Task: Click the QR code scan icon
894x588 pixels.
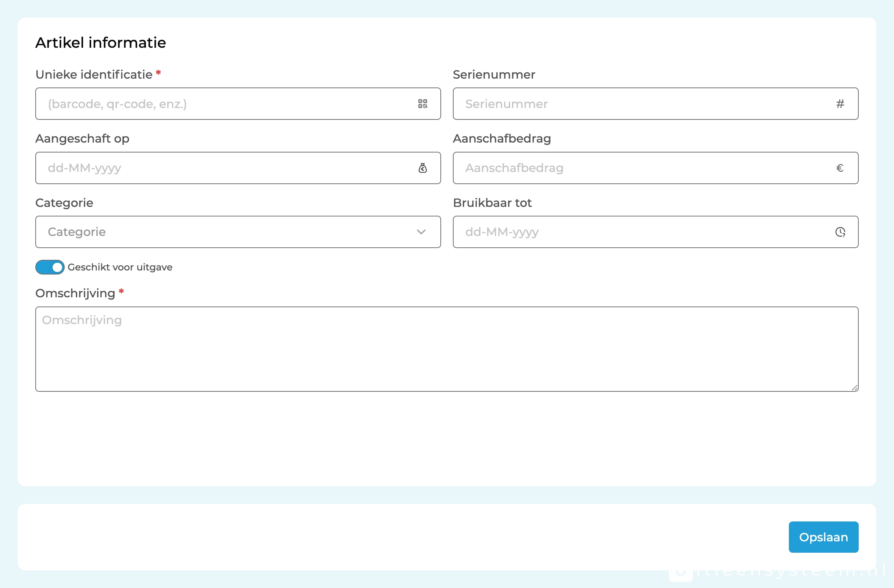Action: click(x=423, y=104)
